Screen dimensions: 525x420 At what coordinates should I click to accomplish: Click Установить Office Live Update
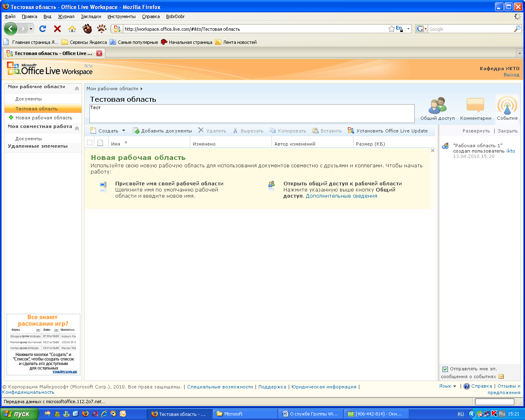tap(388, 131)
